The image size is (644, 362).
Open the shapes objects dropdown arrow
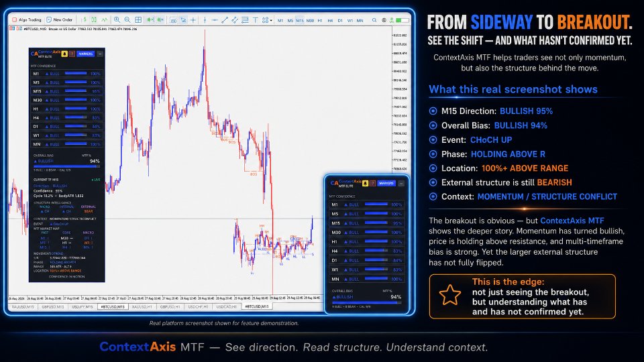click(271, 20)
